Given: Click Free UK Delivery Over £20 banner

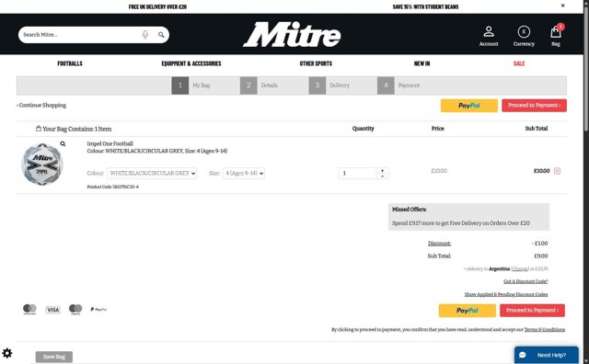Looking at the screenshot, I should pyautogui.click(x=157, y=6).
